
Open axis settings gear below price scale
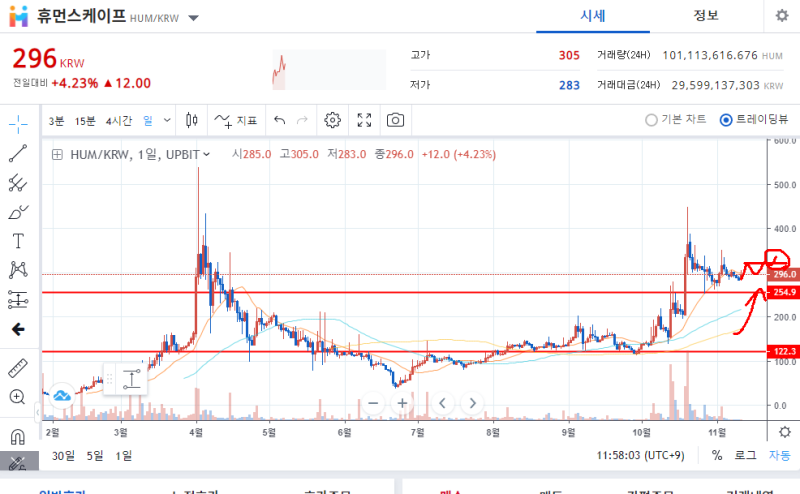785,432
